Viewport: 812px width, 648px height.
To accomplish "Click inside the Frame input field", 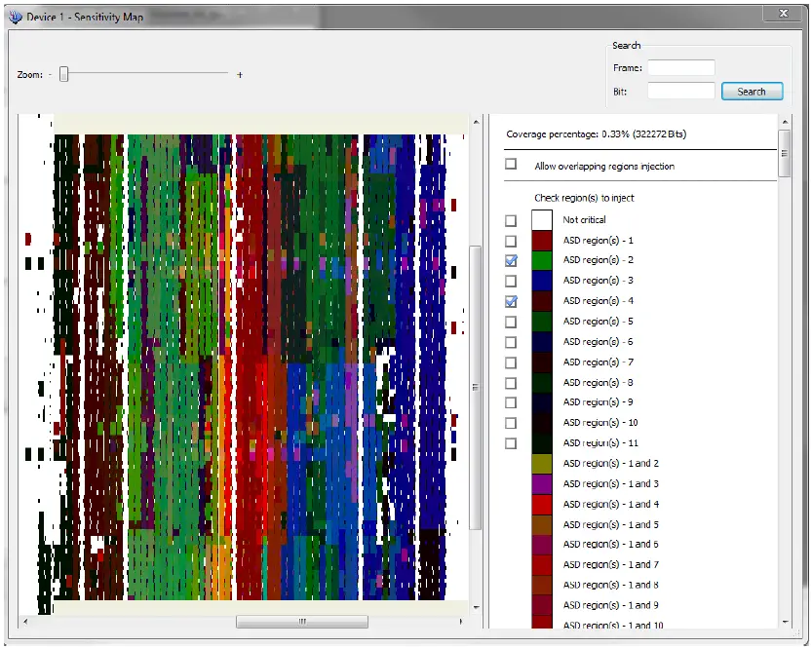I will (x=680, y=67).
